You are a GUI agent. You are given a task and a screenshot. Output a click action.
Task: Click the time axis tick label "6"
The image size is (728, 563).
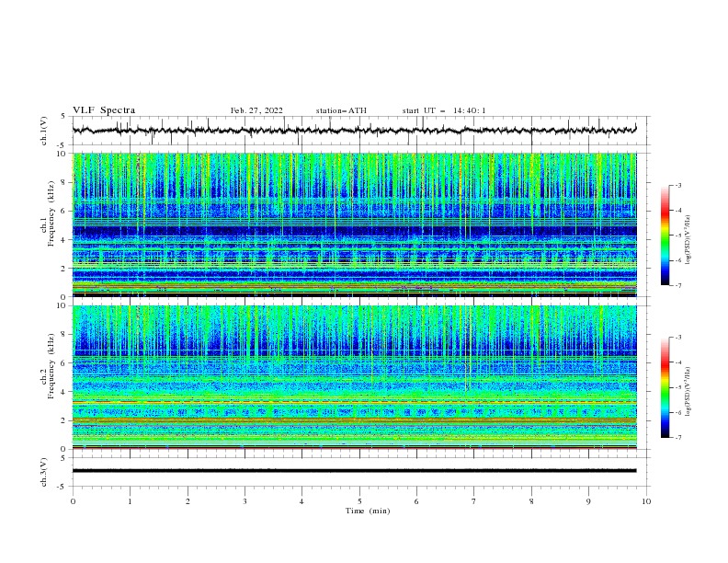point(417,501)
